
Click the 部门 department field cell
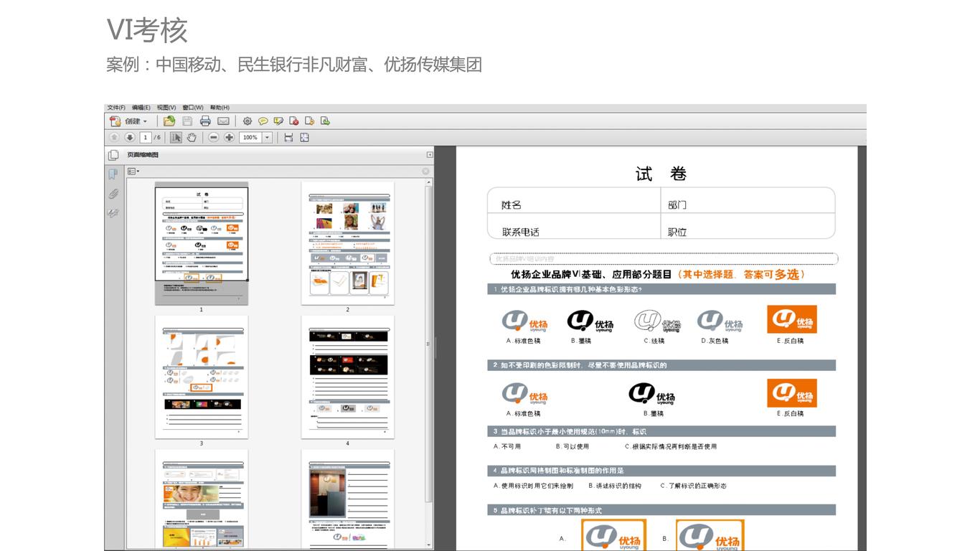point(748,201)
